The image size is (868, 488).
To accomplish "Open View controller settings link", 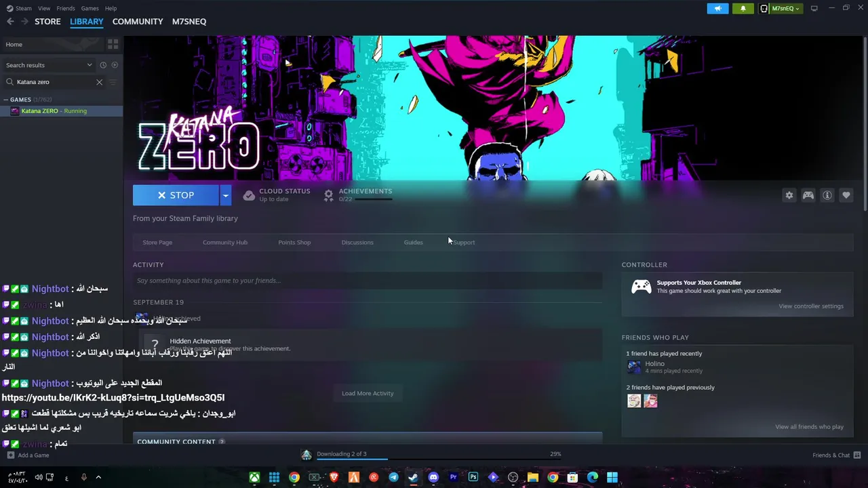I will coord(811,306).
